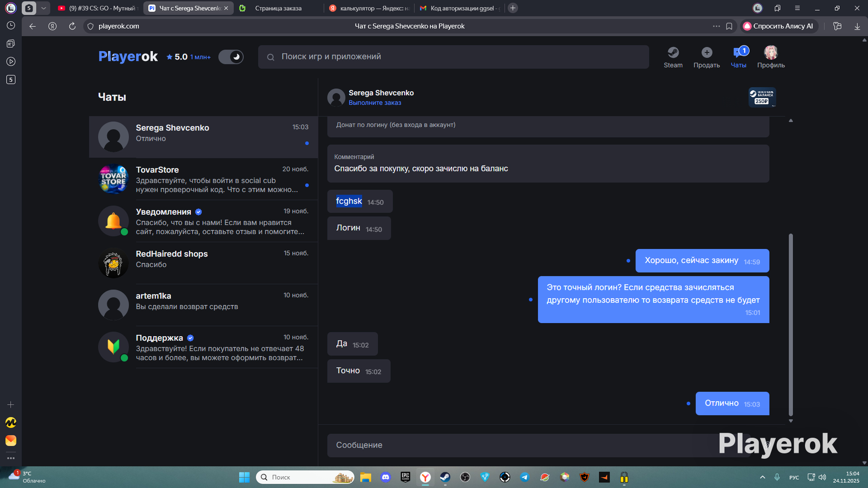This screenshot has height=488, width=868.
Task: Open the artem1ka chat
Action: pyautogui.click(x=204, y=305)
